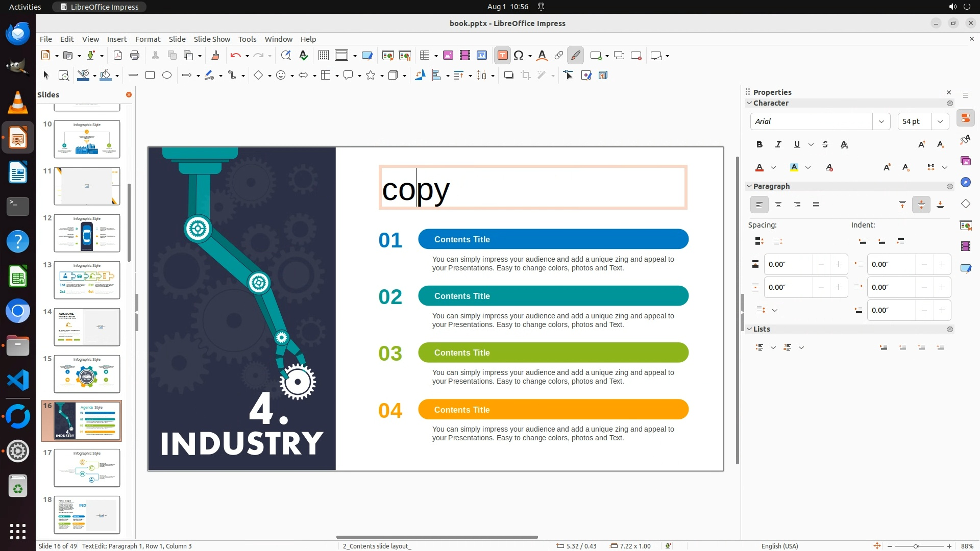The image size is (980, 551).
Task: Toggle Italic formatting in Properties panel
Action: (778, 145)
